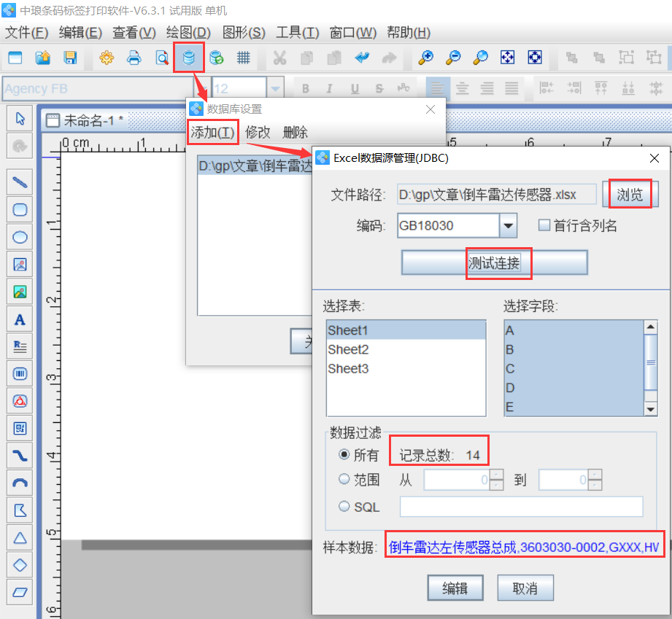Open the font size dropdown
This screenshot has height=619, width=672.
pos(275,87)
